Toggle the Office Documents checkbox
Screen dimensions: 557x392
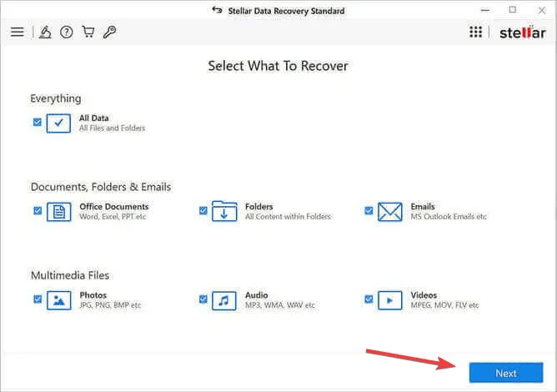(38, 210)
